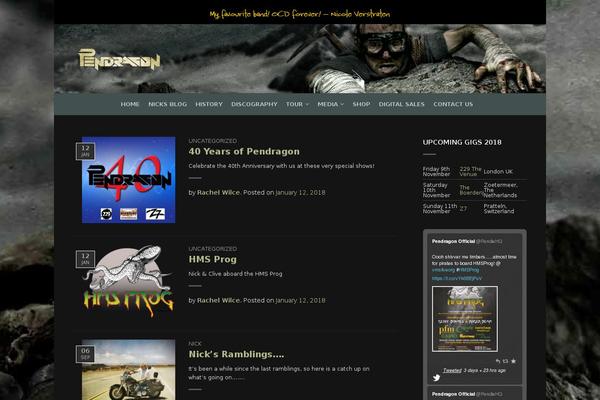This screenshot has height=400, width=600.
Task: Click the UNCATEGORIZED label above HMS Prog
Action: point(212,249)
